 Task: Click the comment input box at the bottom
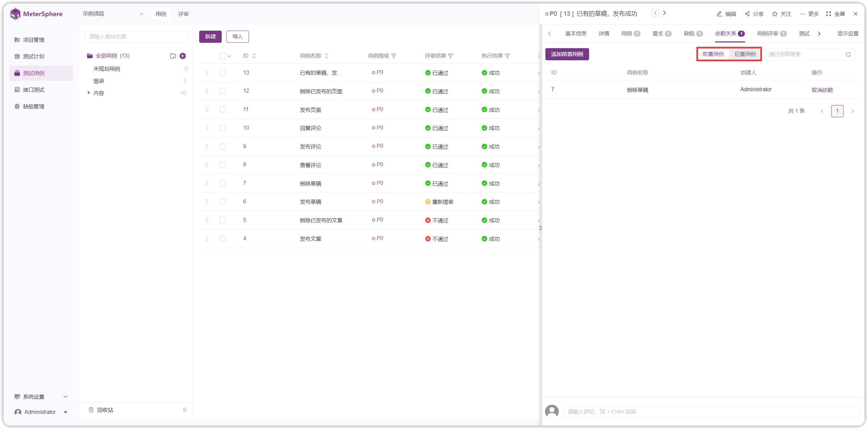click(x=711, y=411)
